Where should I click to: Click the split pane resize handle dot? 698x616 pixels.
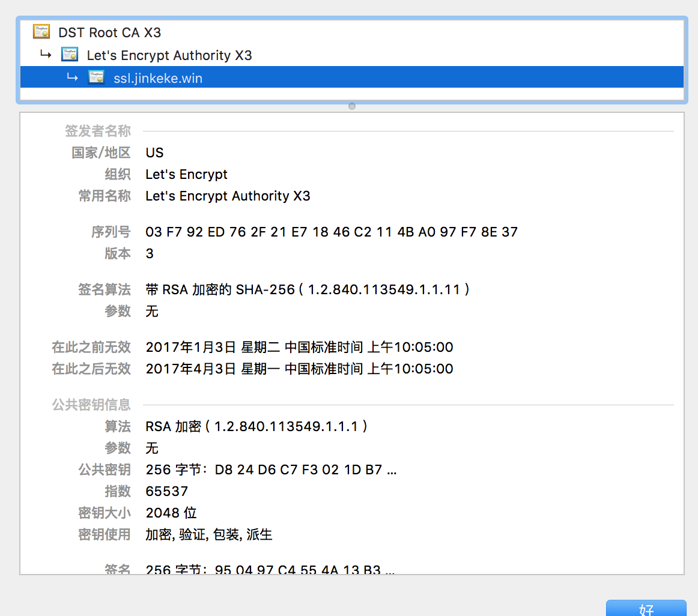point(351,106)
